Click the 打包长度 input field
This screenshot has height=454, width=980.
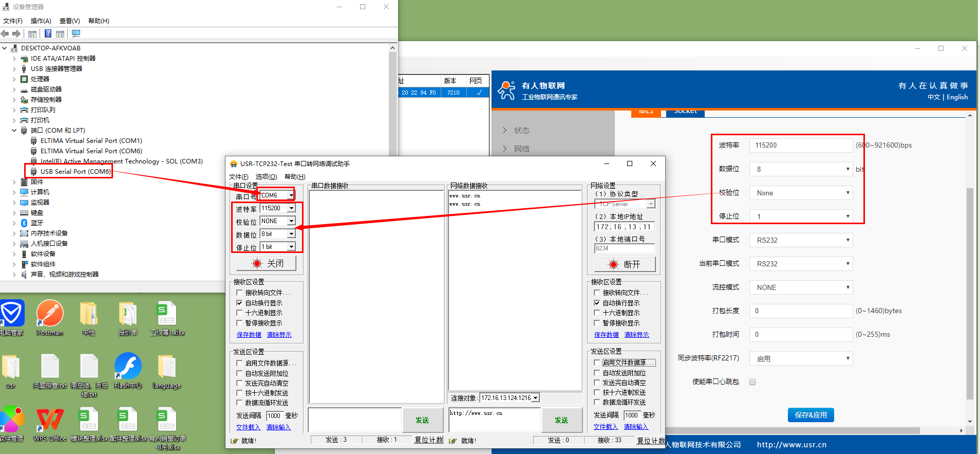click(x=801, y=311)
